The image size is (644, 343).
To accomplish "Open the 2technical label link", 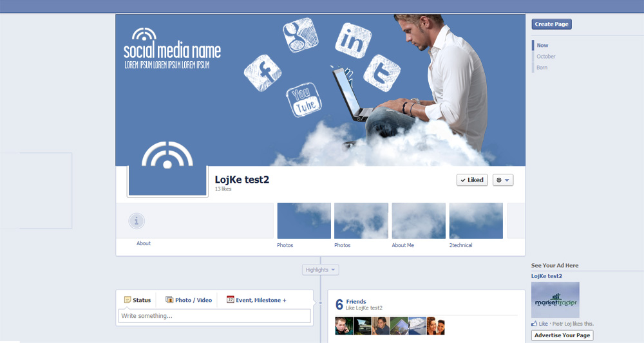I will coord(461,245).
